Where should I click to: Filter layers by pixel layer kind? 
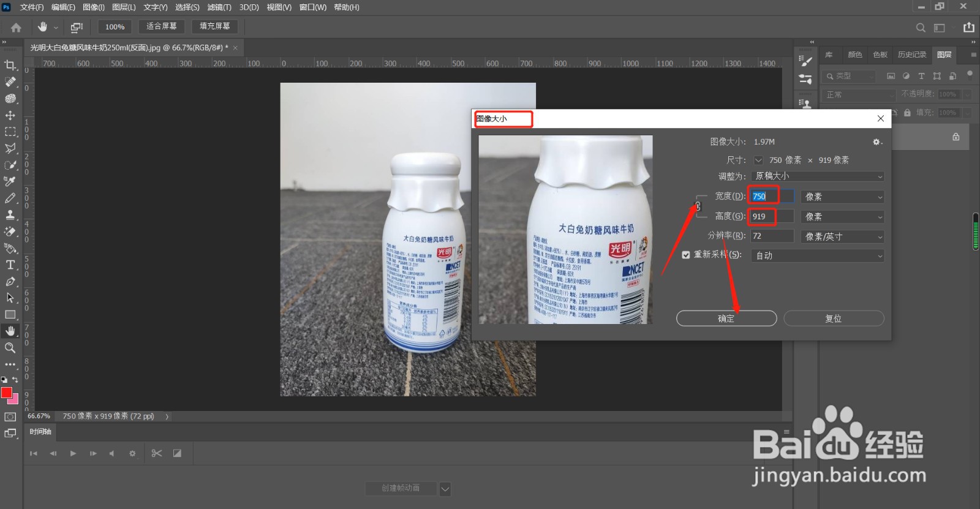[x=891, y=76]
